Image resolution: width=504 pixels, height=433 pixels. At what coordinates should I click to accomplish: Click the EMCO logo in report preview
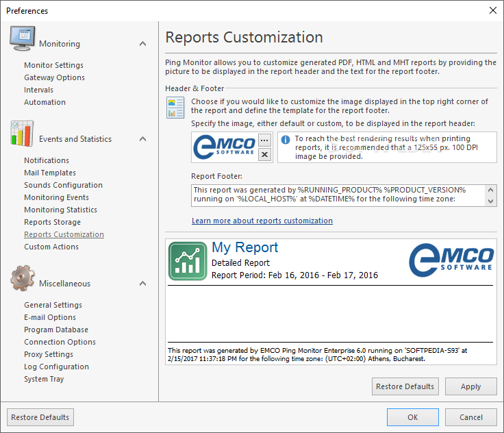(451, 260)
